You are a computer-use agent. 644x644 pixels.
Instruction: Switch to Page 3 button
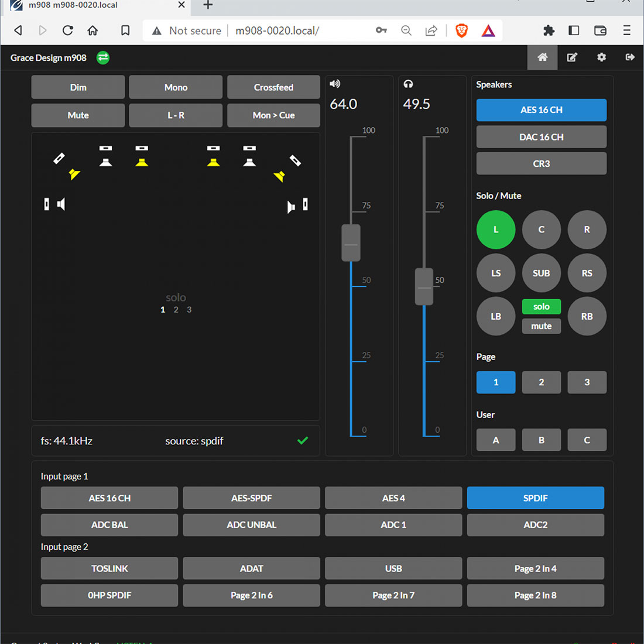(587, 382)
